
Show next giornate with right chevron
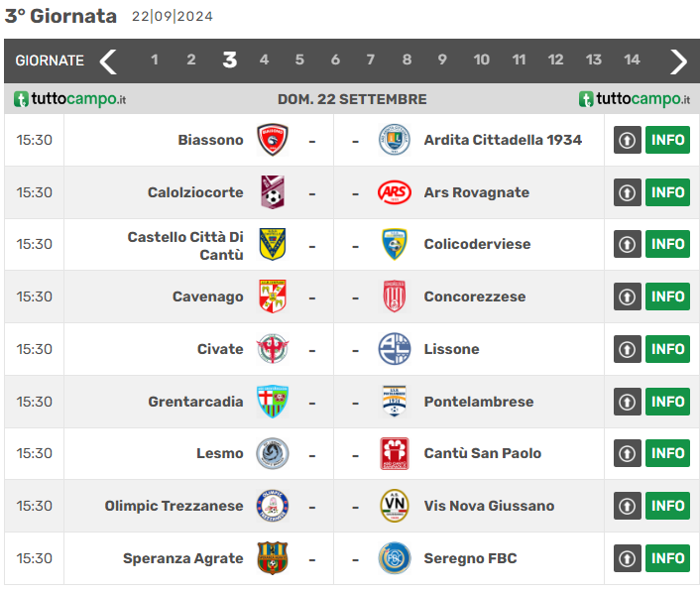tap(678, 60)
